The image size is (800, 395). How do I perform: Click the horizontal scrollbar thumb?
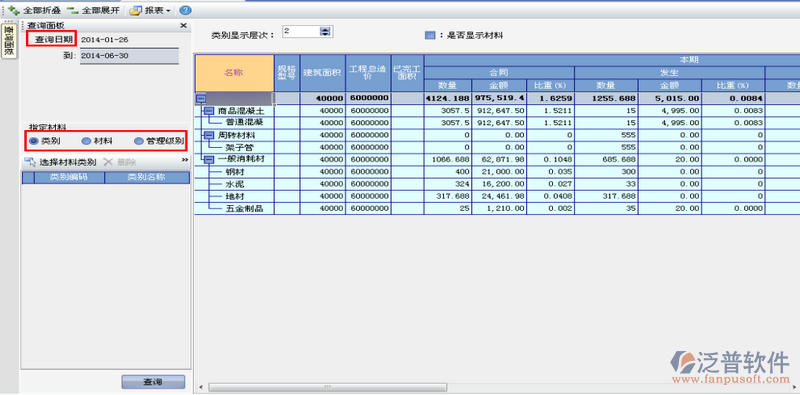pos(328,387)
